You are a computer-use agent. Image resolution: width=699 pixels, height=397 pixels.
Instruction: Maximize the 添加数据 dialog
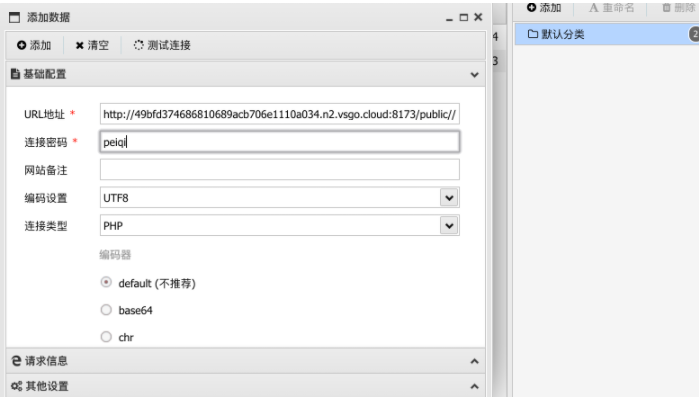[x=464, y=17]
